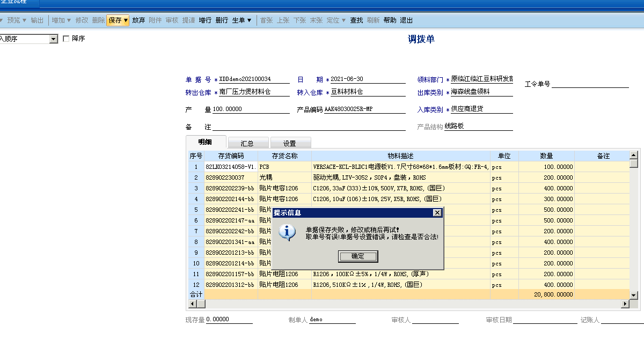Click the horizontal scrollbar right arrow
Screen dimensions: 644x348
click(625, 304)
